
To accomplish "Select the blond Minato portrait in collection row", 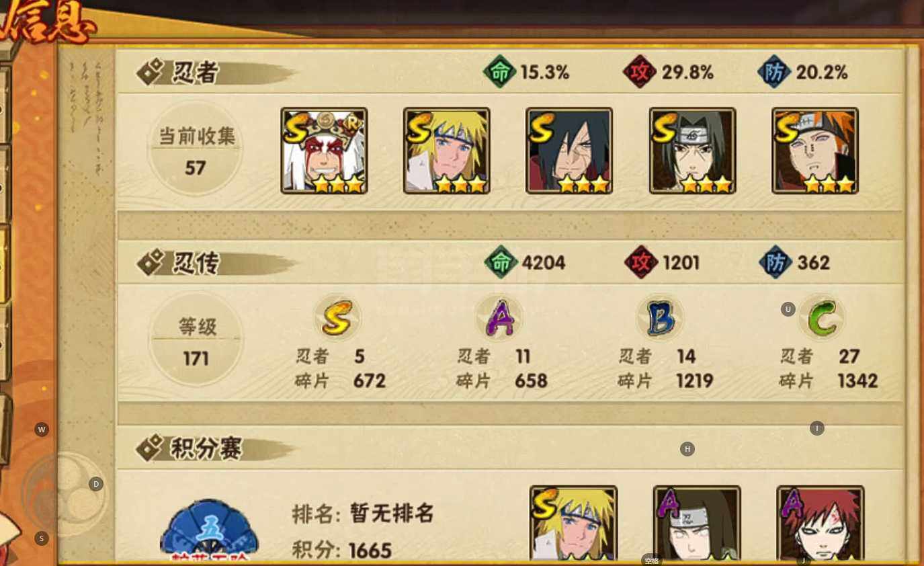I will [x=447, y=151].
